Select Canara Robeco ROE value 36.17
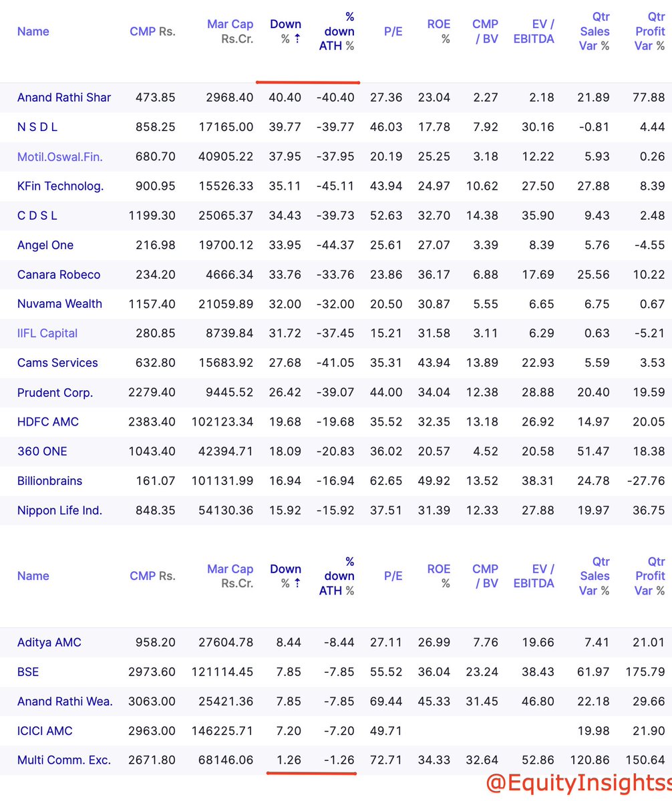This screenshot has height=801, width=672. tap(434, 275)
